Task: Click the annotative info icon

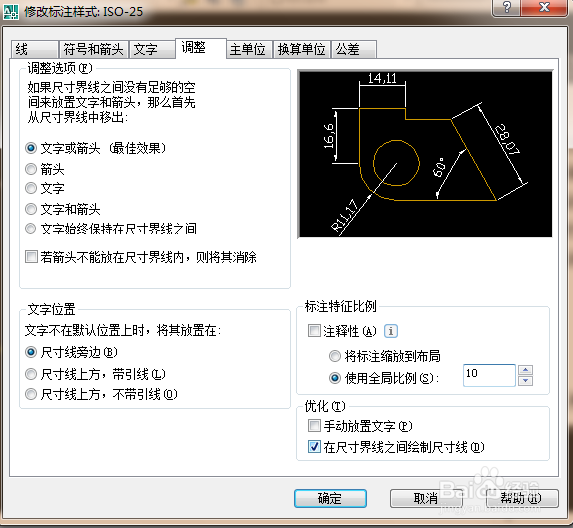Action: (x=391, y=331)
